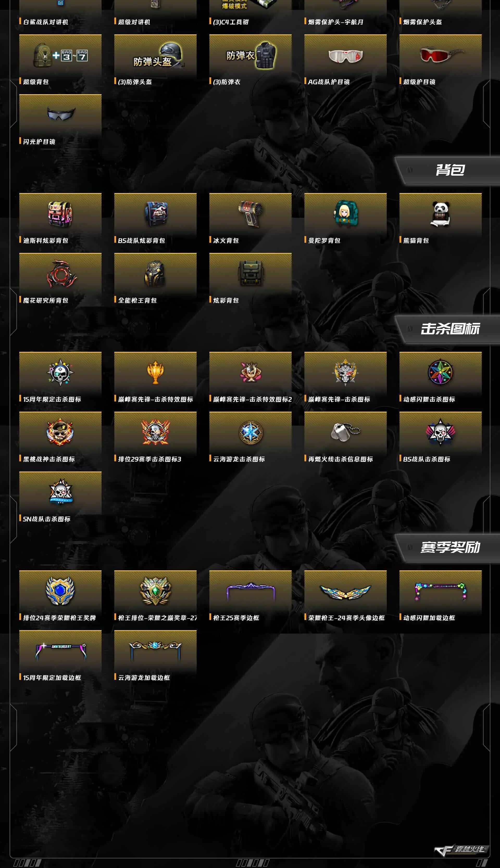
Task: Choose the 曼陀罗背包 backpack icon
Action: point(345,214)
